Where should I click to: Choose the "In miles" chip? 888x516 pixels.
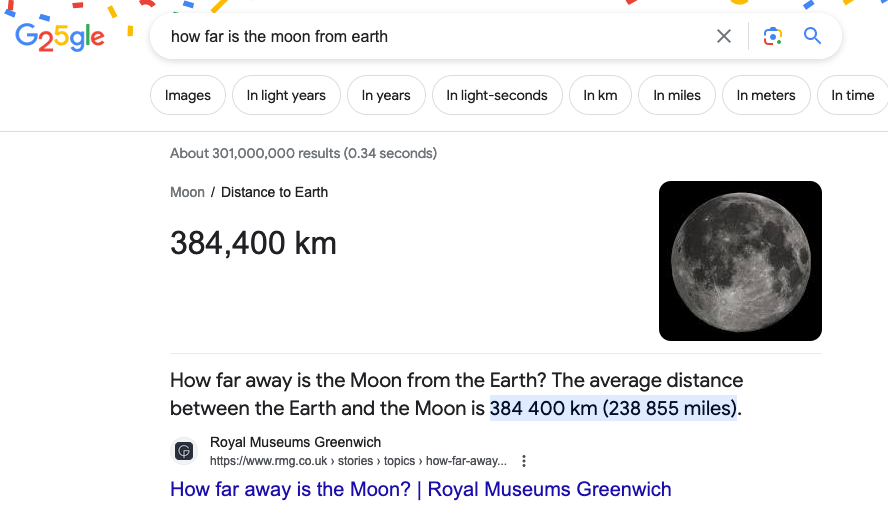click(x=677, y=96)
